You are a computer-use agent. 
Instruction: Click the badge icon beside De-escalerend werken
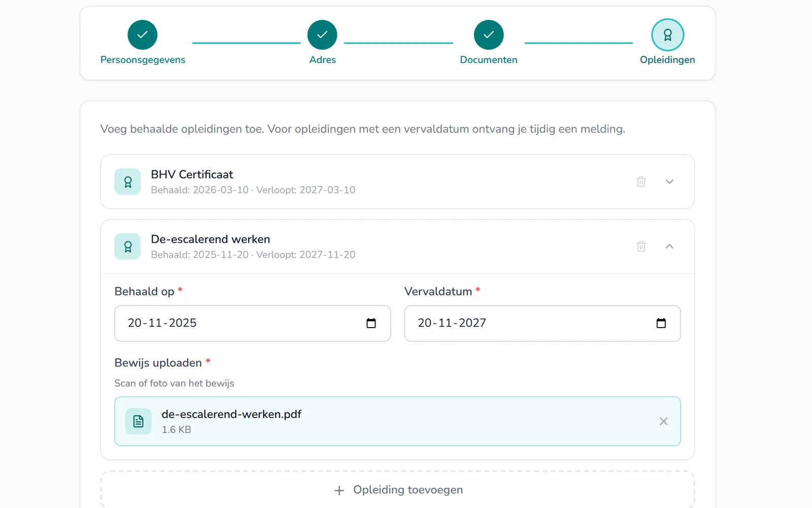[128, 246]
